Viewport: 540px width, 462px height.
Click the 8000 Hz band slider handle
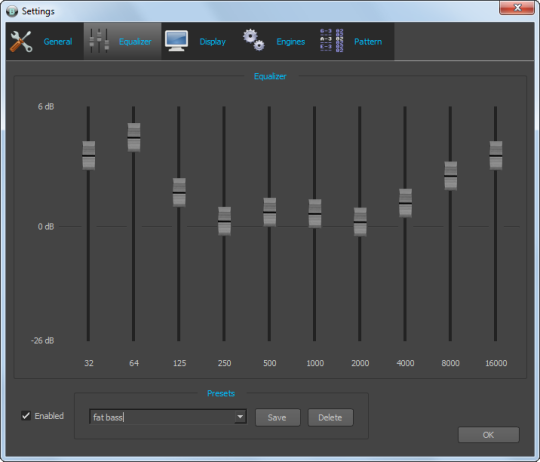pyautogui.click(x=450, y=176)
